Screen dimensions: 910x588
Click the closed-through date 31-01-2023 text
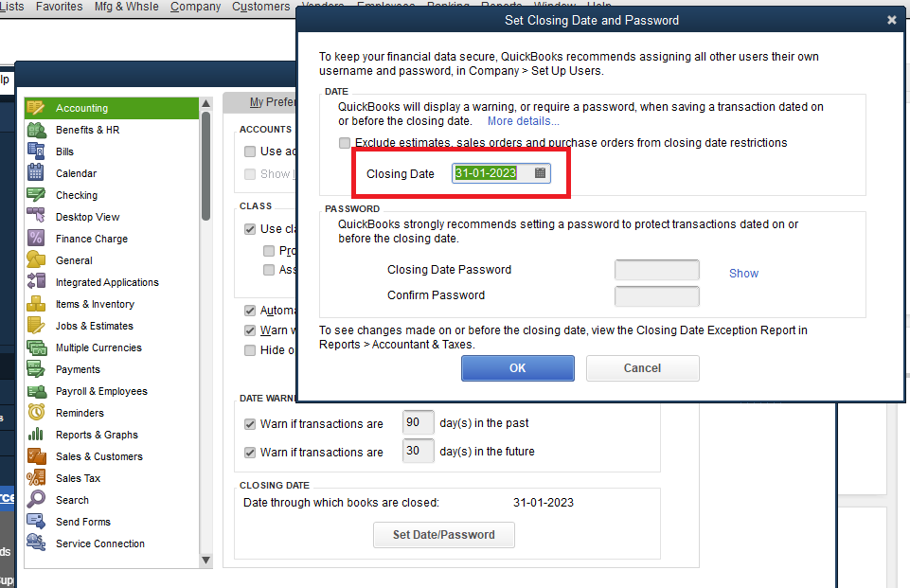(x=544, y=503)
